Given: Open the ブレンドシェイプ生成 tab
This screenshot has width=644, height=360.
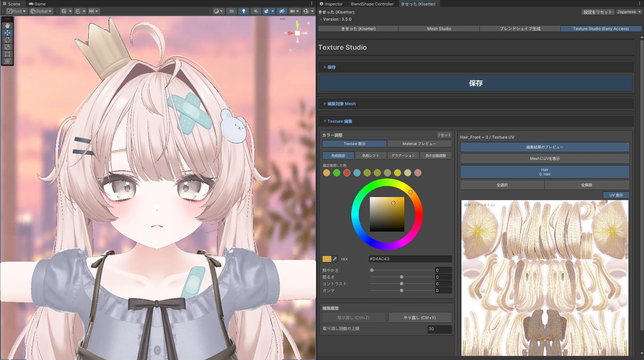Looking at the screenshot, I should pyautogui.click(x=520, y=29).
